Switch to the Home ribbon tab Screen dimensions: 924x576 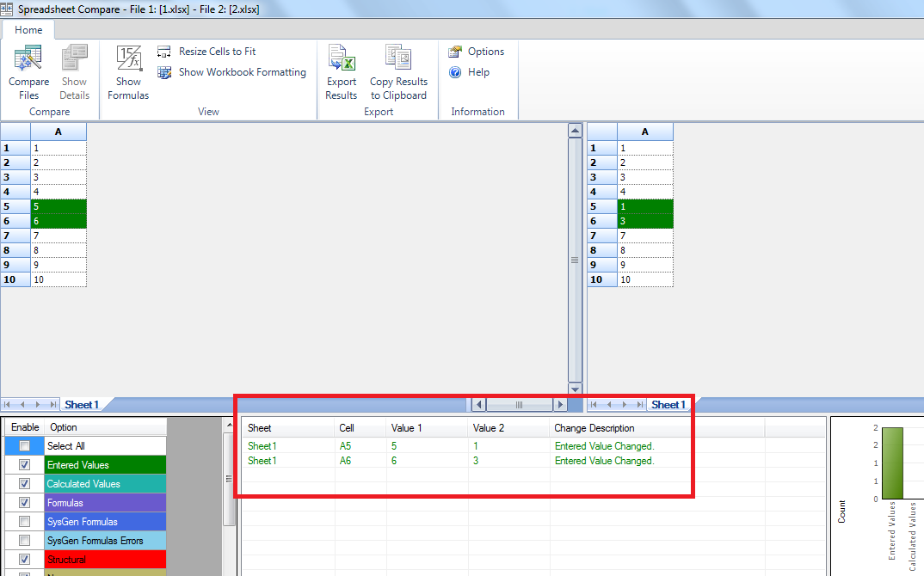(x=28, y=29)
